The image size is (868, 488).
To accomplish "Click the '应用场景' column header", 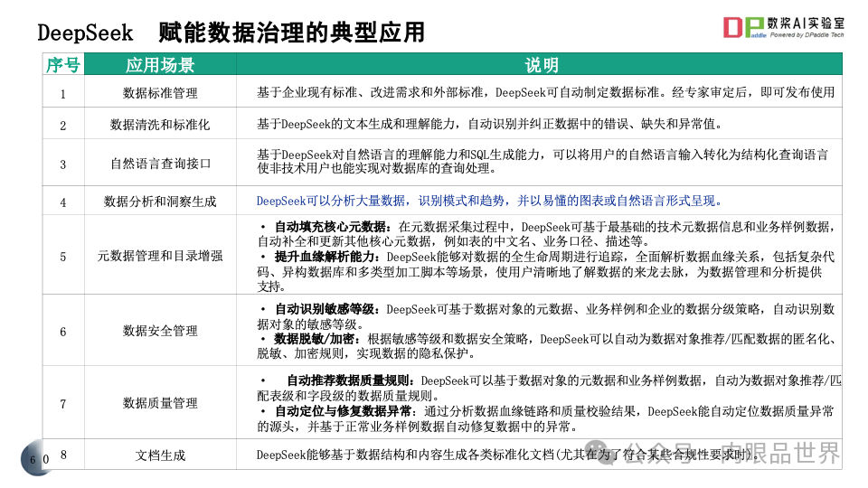I will pos(160,65).
